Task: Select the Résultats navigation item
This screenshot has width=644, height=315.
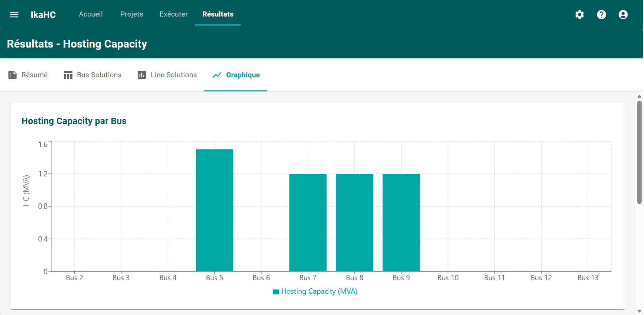Action: point(218,14)
